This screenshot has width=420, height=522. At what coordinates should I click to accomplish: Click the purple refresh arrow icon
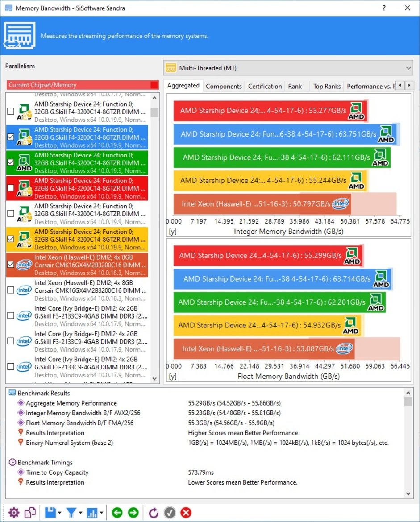point(154,512)
